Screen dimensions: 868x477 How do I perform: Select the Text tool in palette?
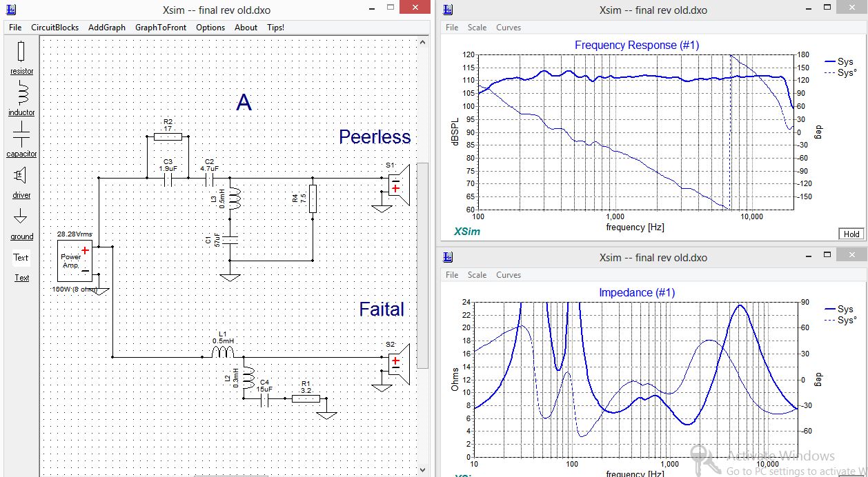click(21, 258)
